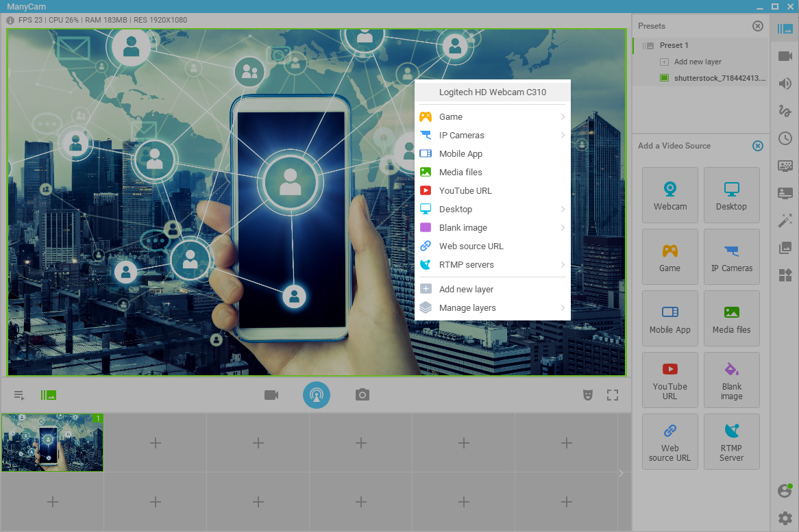Expand the IP Cameras submenu arrow
The image size is (799, 532).
coord(563,135)
